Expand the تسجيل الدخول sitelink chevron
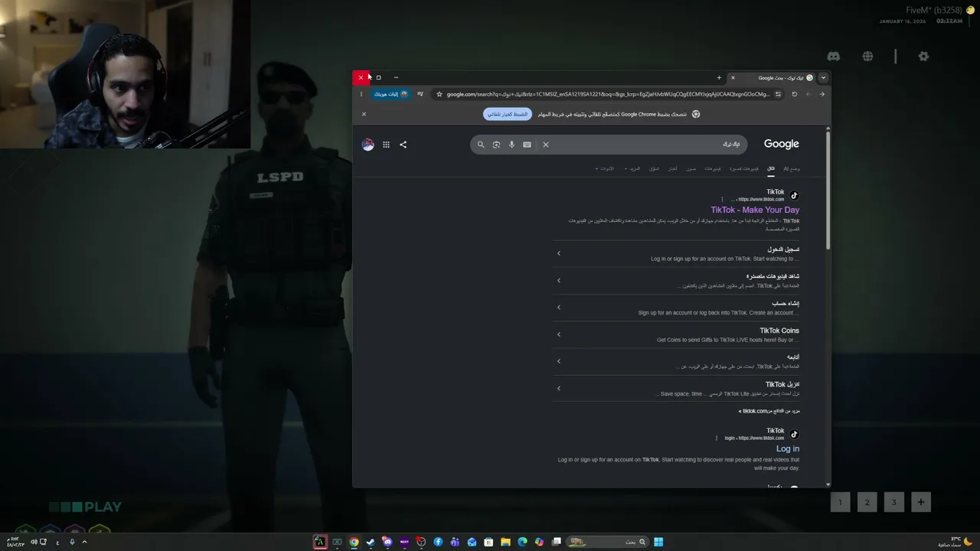This screenshot has height=551, width=980. point(559,253)
